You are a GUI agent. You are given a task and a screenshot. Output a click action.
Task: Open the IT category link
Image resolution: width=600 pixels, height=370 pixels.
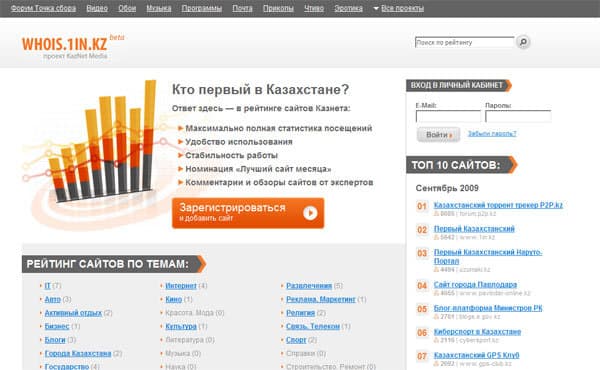click(47, 286)
